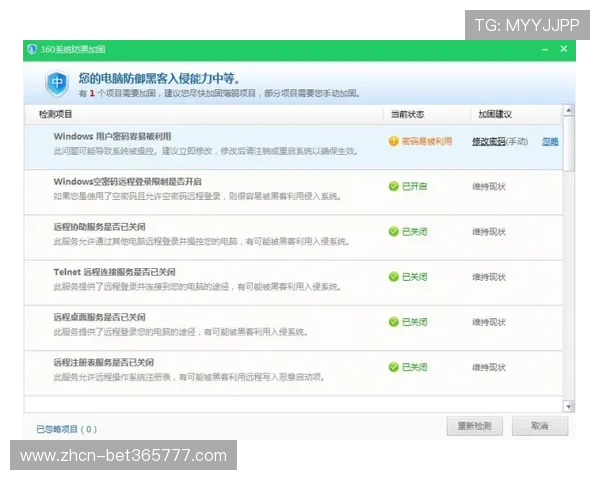
Task: Click the 360 shield logo in title bar
Action: point(32,49)
